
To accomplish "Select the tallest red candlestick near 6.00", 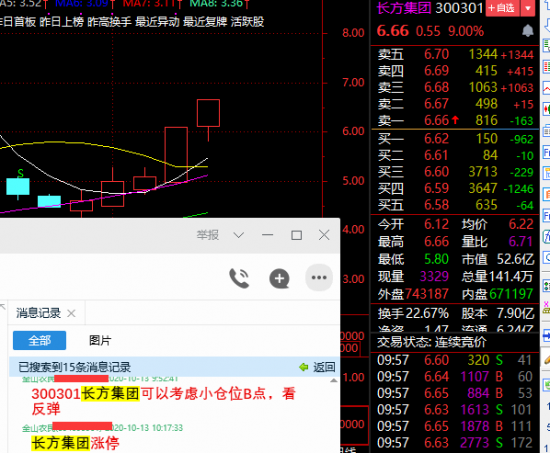I will click(176, 155).
